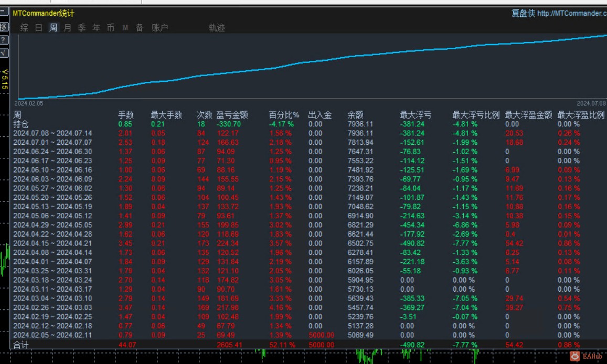
Task: Open the 月 (monthly) statistics tab
Action: click(67, 28)
